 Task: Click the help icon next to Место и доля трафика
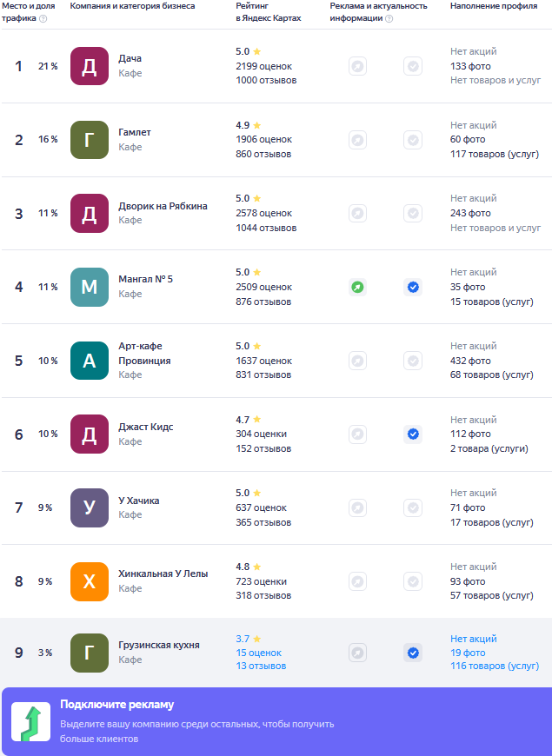click(x=43, y=19)
